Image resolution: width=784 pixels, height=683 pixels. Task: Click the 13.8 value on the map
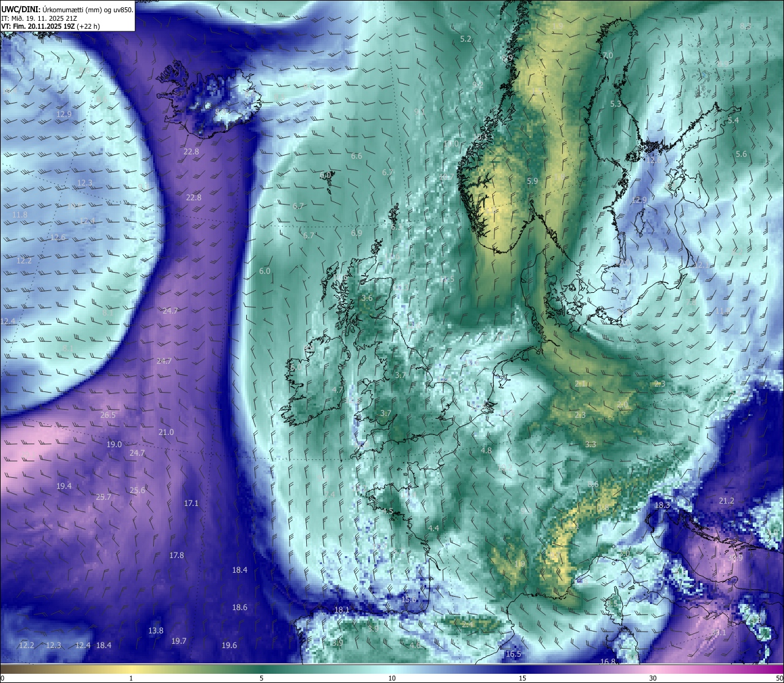click(x=156, y=630)
